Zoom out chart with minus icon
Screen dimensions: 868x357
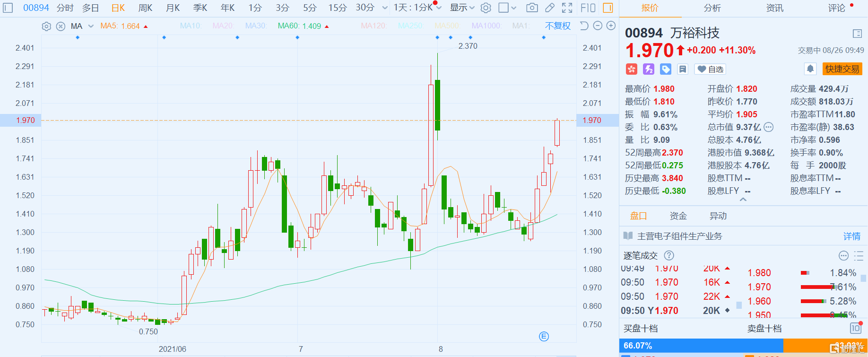click(598, 26)
